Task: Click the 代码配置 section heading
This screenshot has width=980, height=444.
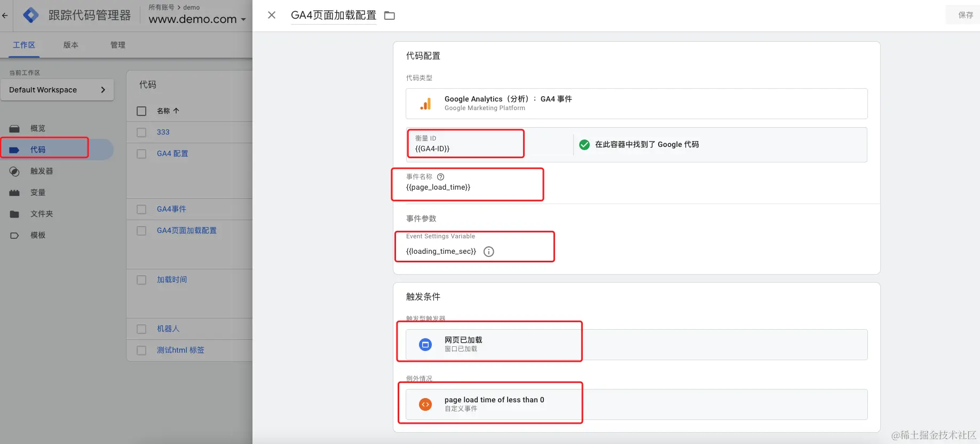Action: 423,56
